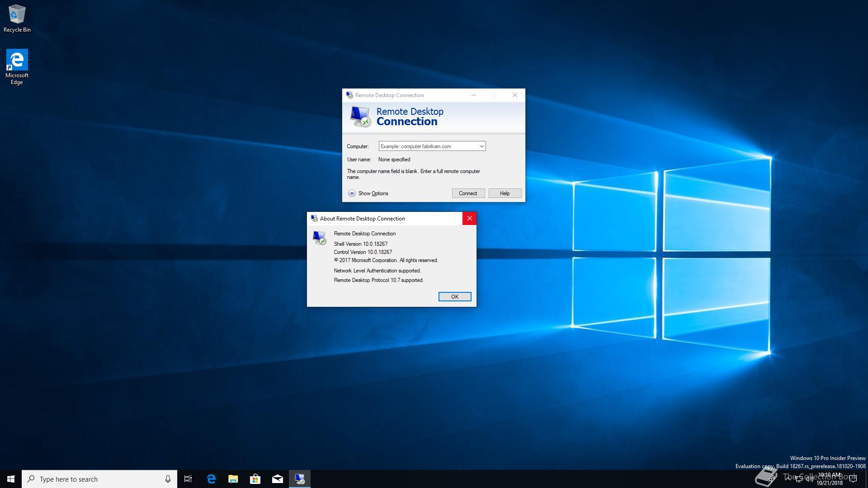The width and height of the screenshot is (868, 488).
Task: Open Microsoft Store from the taskbar
Action: [255, 479]
